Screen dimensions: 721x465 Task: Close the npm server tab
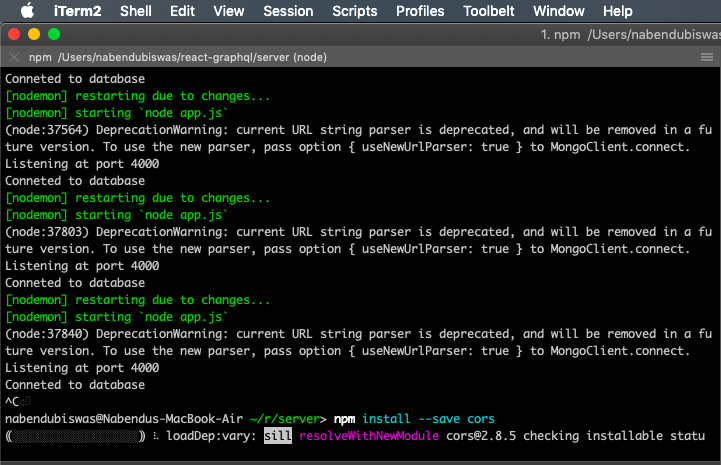(14, 57)
